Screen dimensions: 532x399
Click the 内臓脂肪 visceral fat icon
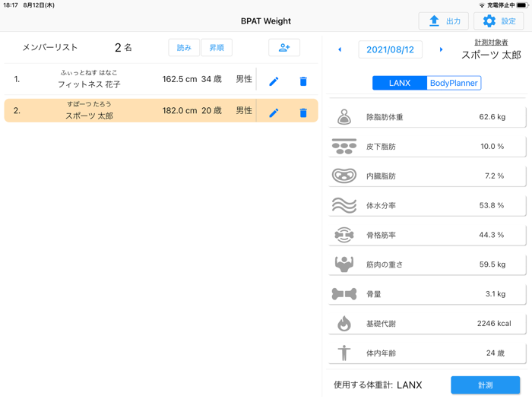click(x=344, y=176)
